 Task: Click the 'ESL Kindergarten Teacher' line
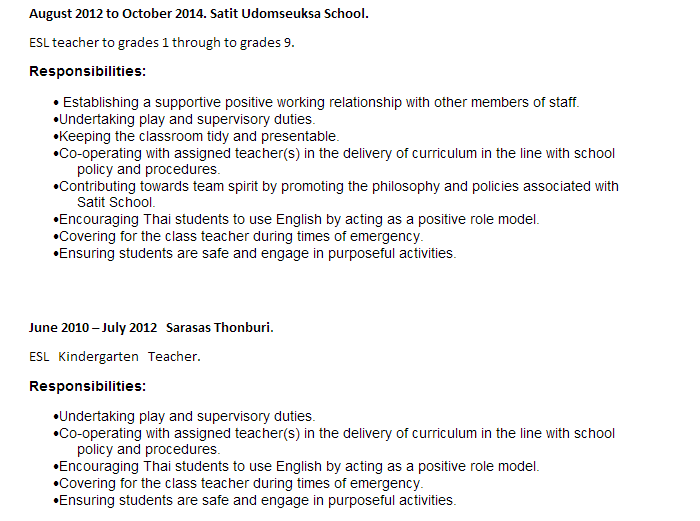tap(114, 356)
